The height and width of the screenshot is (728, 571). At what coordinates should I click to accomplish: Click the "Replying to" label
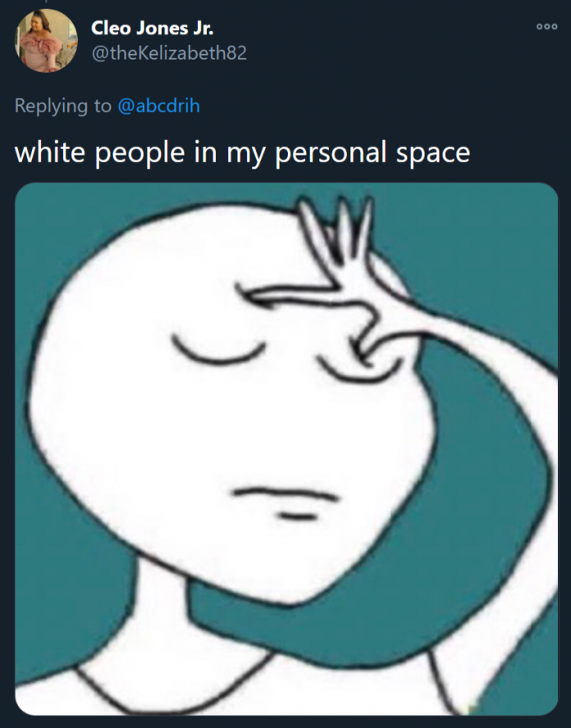click(63, 106)
